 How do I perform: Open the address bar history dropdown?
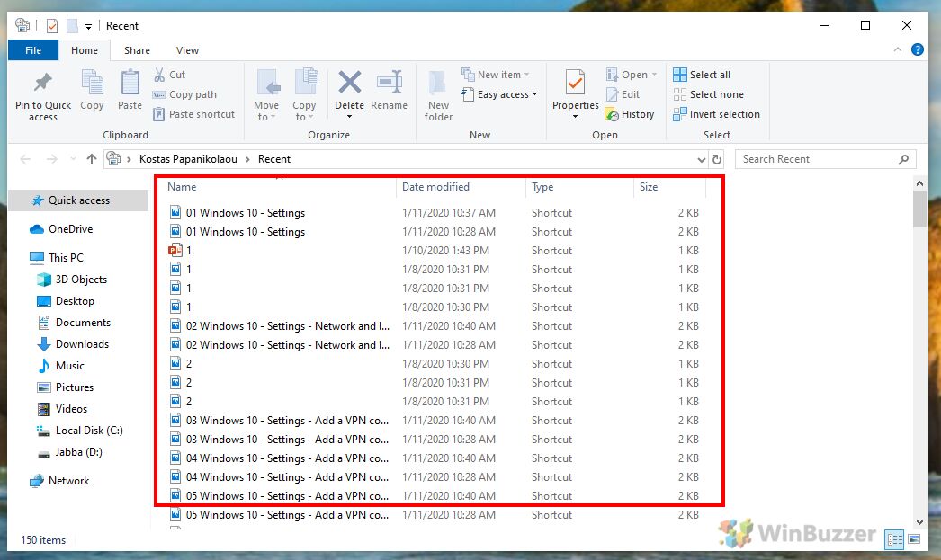(x=702, y=159)
